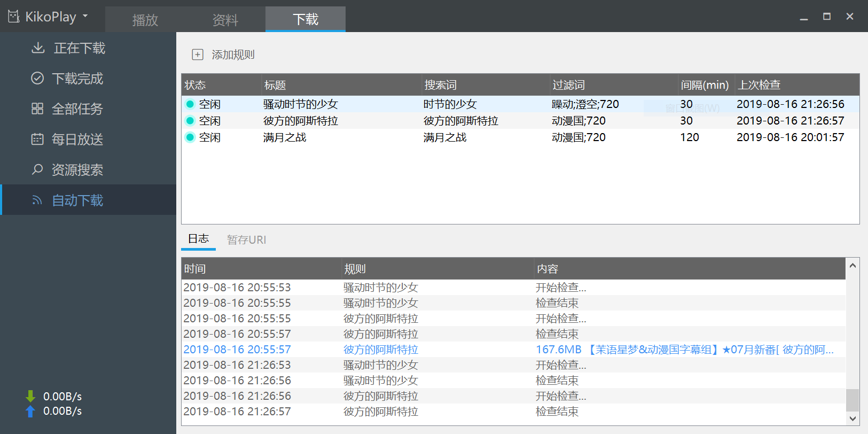Sort rules by 状态 column header
The width and height of the screenshot is (868, 434).
221,85
